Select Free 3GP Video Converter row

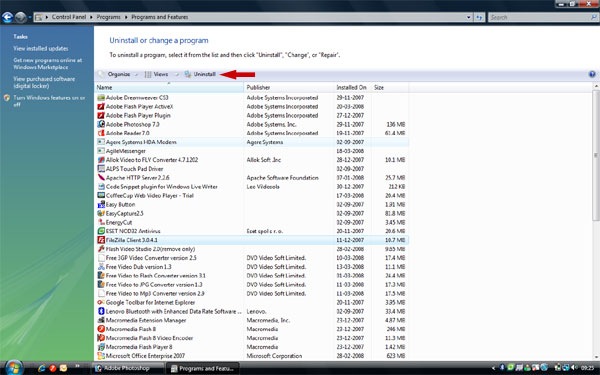tap(251, 258)
